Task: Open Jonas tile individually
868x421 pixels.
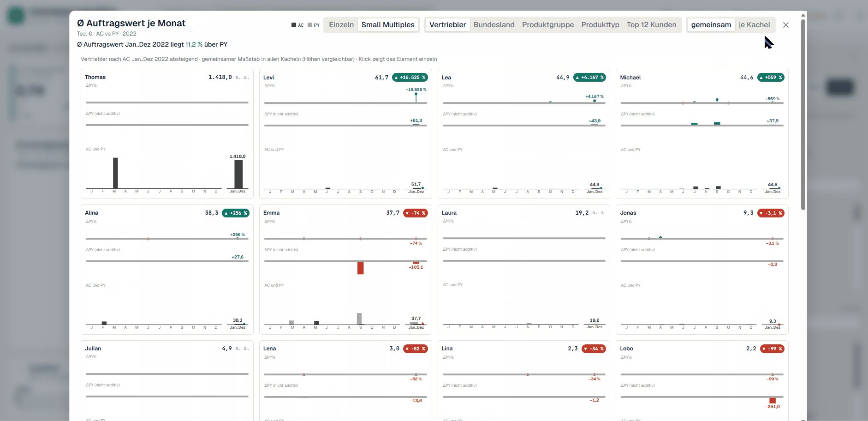Action: [x=702, y=270]
